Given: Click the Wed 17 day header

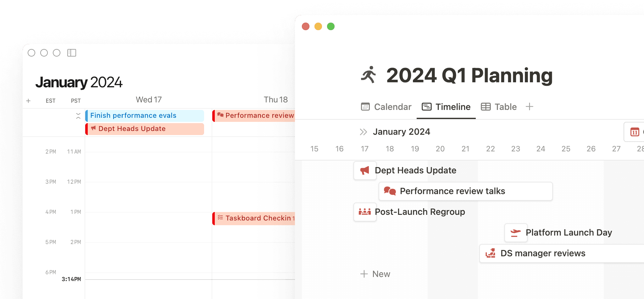Looking at the screenshot, I should coord(148,100).
